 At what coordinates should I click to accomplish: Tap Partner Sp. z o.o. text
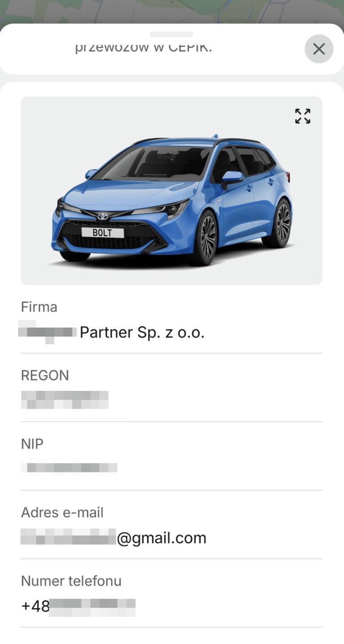[142, 332]
